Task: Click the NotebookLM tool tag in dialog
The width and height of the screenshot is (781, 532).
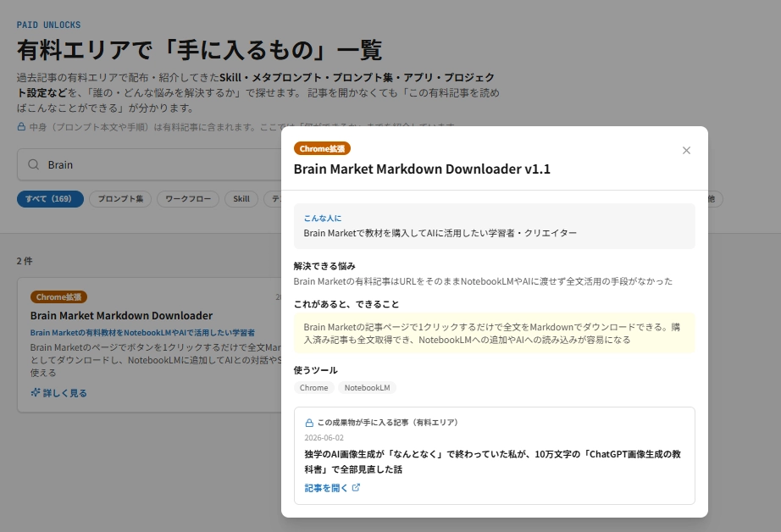Action: (367, 387)
